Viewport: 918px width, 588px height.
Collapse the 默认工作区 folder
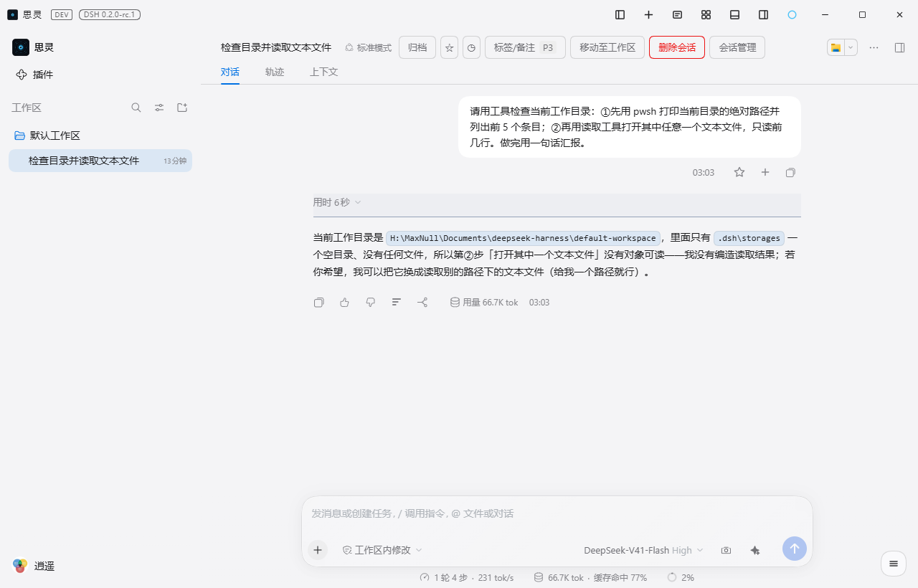click(47, 136)
